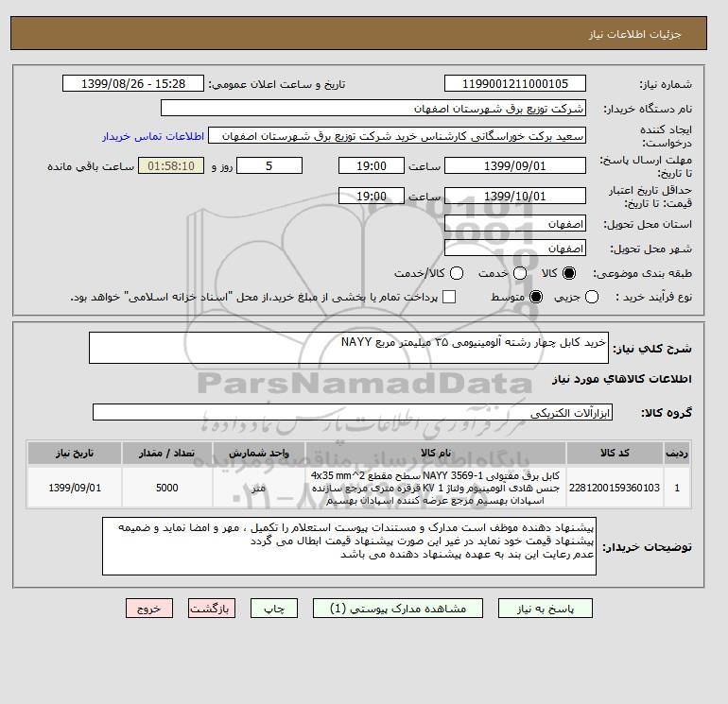Click row number 1 cell

(x=677, y=488)
